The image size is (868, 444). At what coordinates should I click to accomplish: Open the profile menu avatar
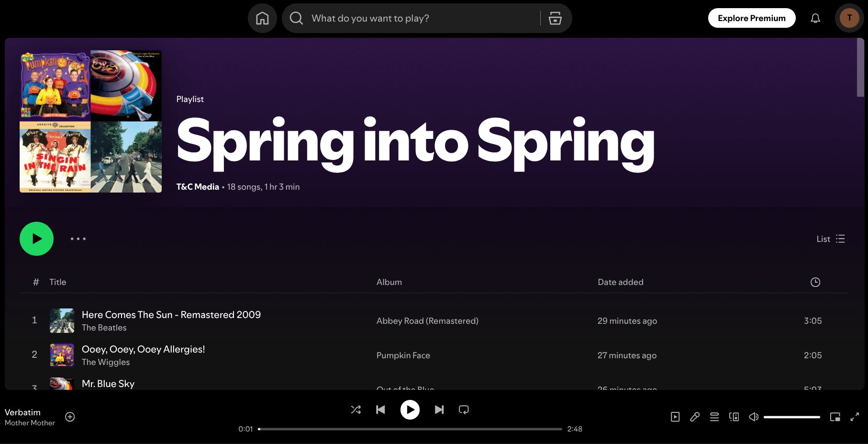[x=850, y=18]
